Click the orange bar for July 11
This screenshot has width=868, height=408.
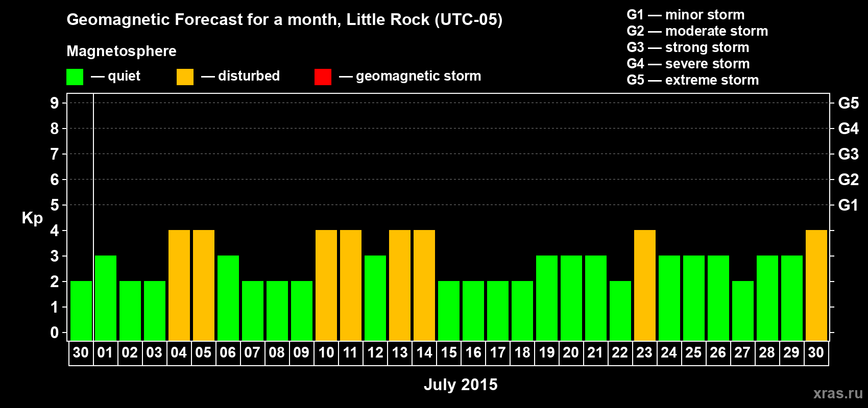click(x=351, y=285)
